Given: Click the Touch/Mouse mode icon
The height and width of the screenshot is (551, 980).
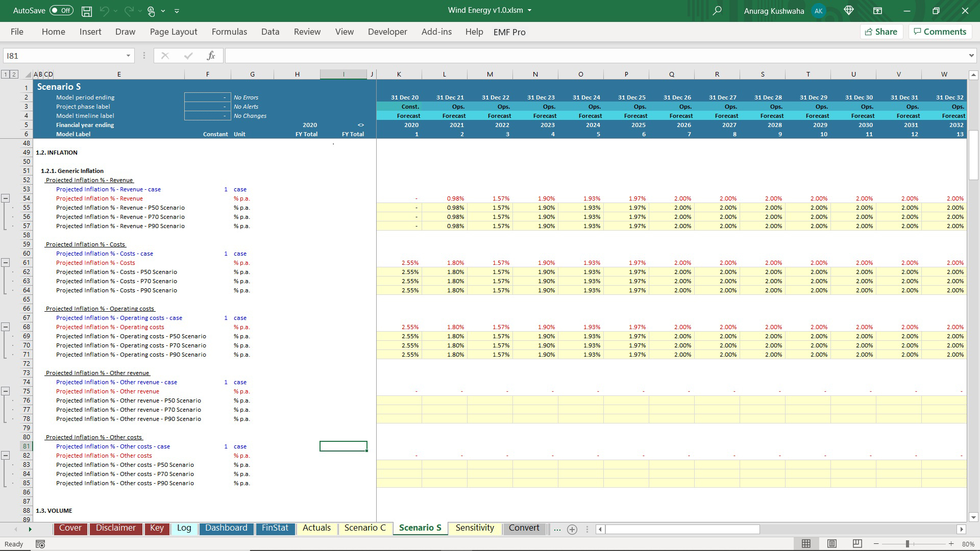Looking at the screenshot, I should click(151, 11).
